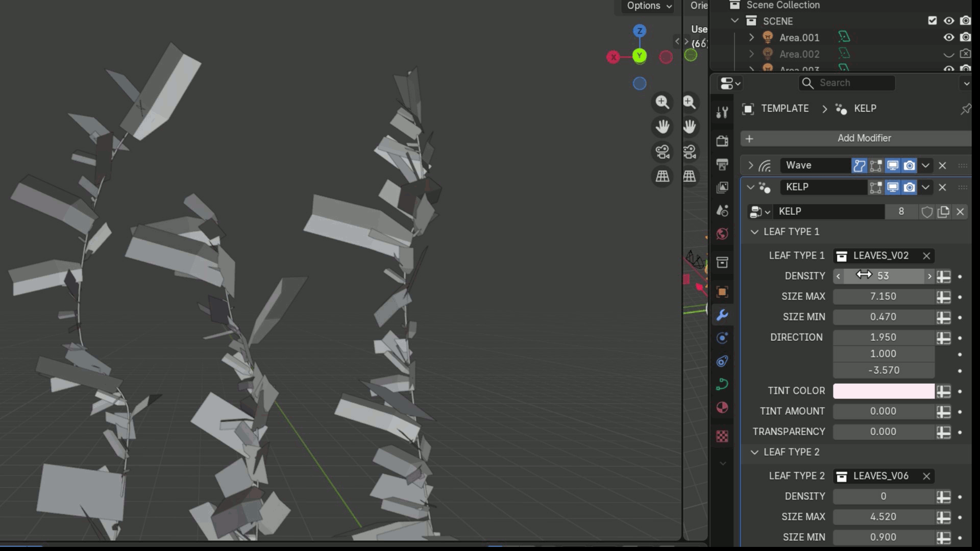Toggle camera view icon in viewport

(663, 152)
